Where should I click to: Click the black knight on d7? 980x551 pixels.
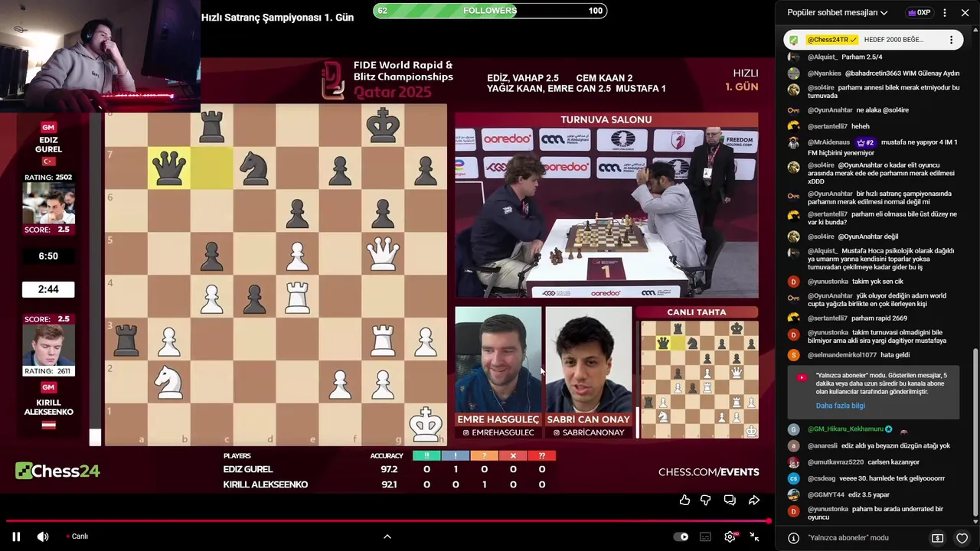(255, 168)
